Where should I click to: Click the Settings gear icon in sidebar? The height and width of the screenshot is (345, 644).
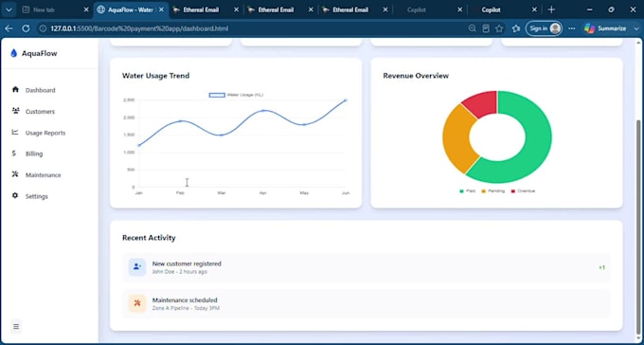click(x=15, y=196)
